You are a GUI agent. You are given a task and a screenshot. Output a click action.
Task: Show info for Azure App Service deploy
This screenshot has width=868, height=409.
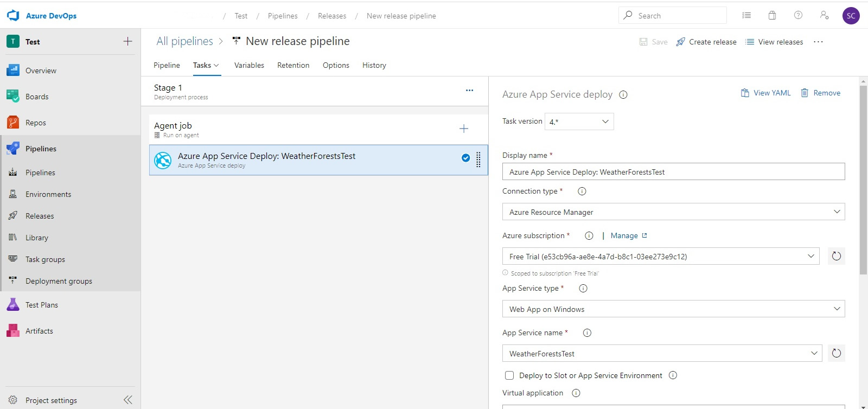623,94
